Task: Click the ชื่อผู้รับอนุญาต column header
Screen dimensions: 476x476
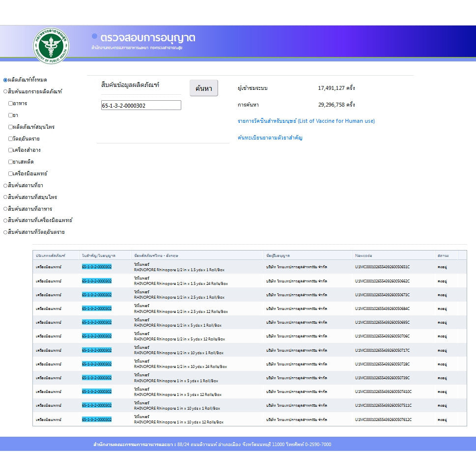Action: click(x=278, y=255)
